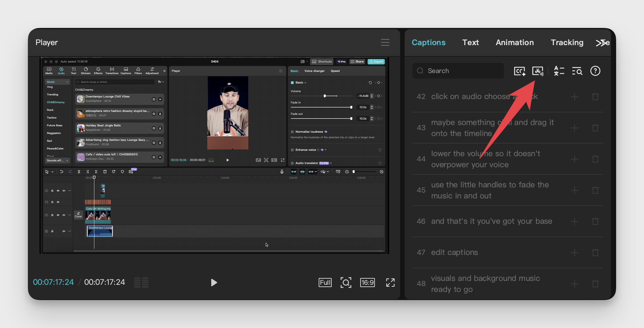644x328 pixels.
Task: Open the find and replace icon
Action: [577, 71]
